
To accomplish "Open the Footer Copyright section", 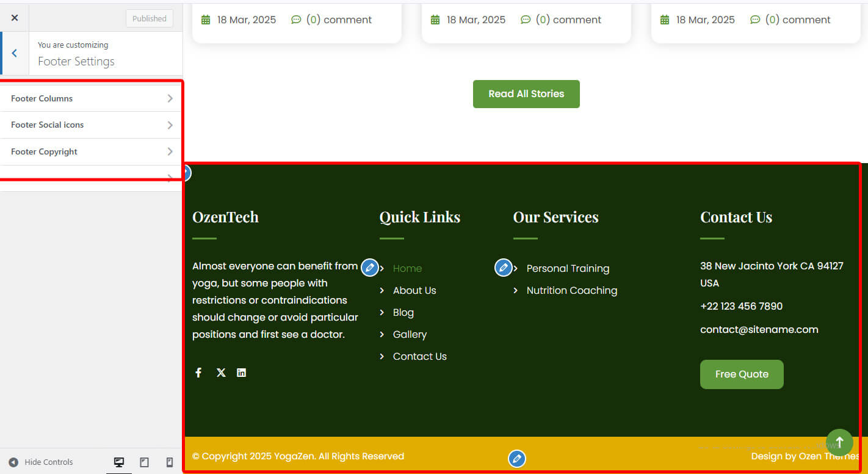I will point(91,151).
